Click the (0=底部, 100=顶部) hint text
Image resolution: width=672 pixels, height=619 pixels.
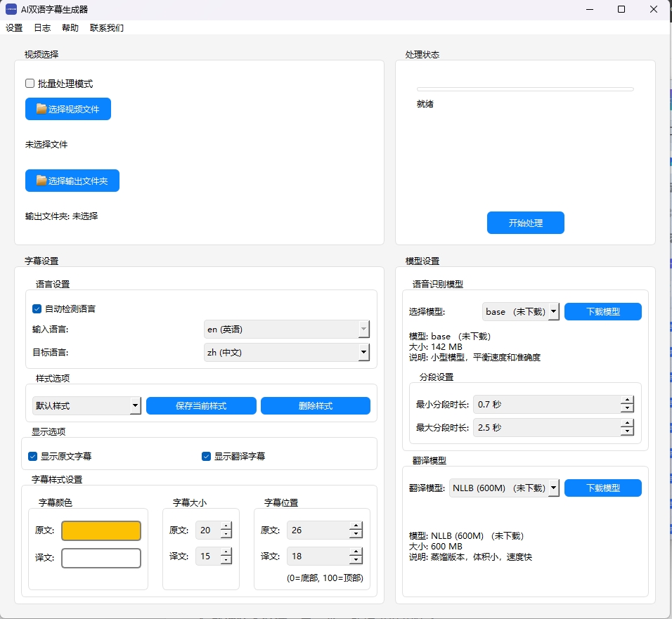pyautogui.click(x=325, y=578)
